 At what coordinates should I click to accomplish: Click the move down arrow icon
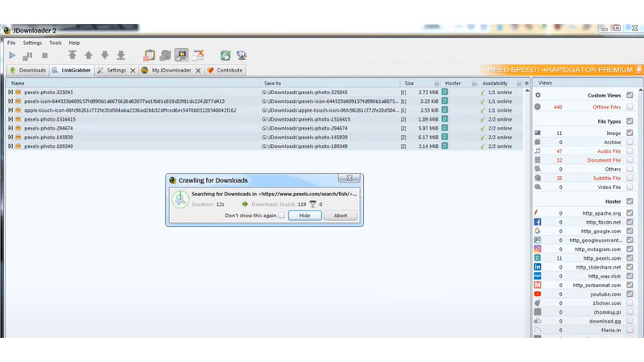(x=105, y=55)
